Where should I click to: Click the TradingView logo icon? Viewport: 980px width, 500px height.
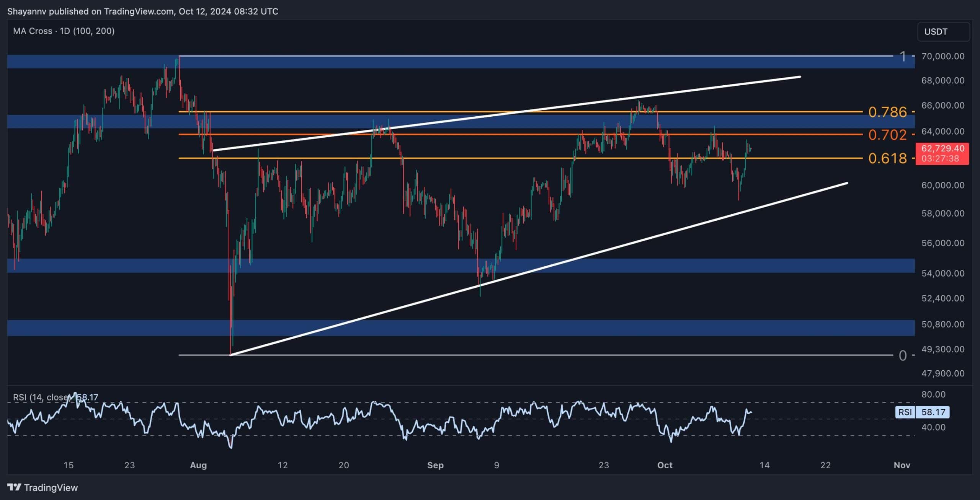coord(14,487)
